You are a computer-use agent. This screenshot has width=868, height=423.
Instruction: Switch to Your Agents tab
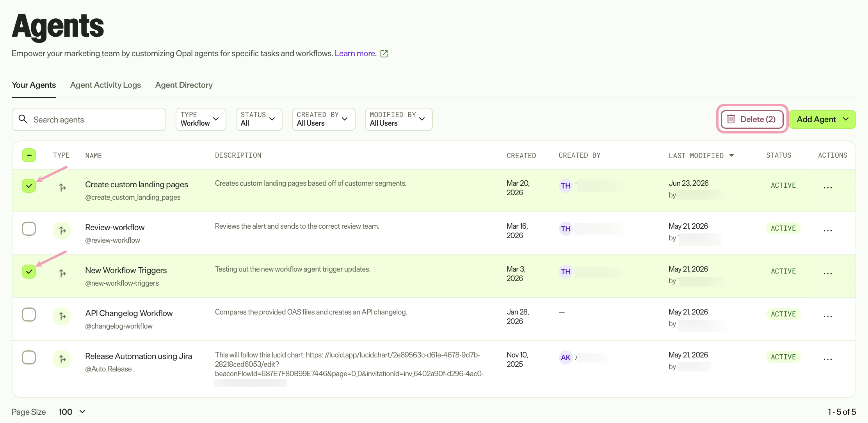click(x=34, y=85)
